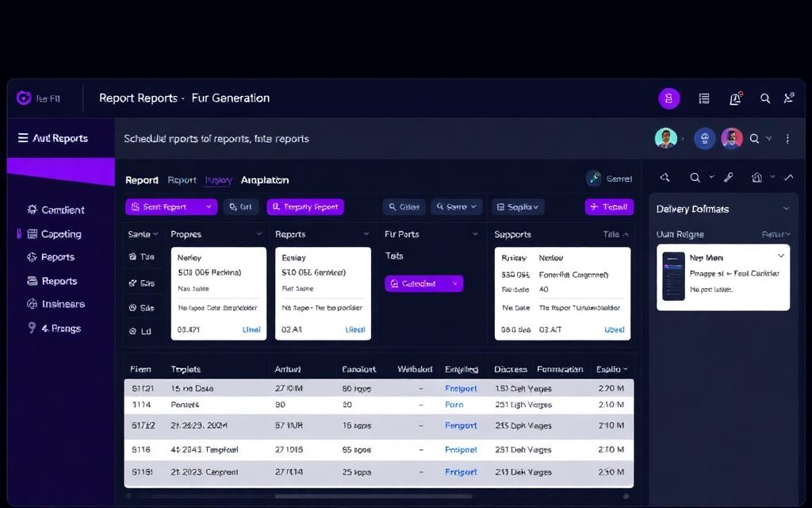Click the search magnifier in top header
Viewport: 812px width, 508px height.
point(765,98)
